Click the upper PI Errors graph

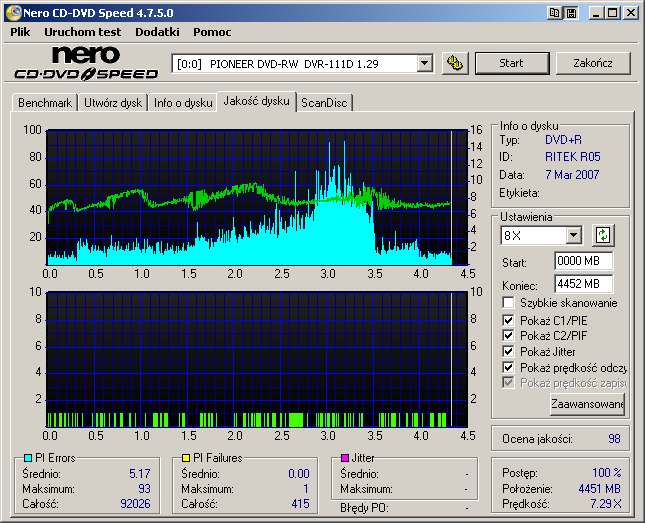[x=257, y=198]
